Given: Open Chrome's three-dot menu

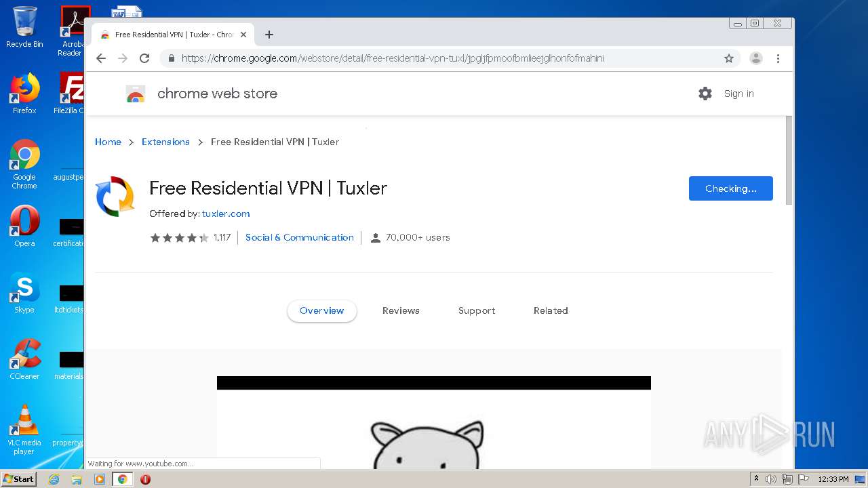Looking at the screenshot, I should (778, 58).
